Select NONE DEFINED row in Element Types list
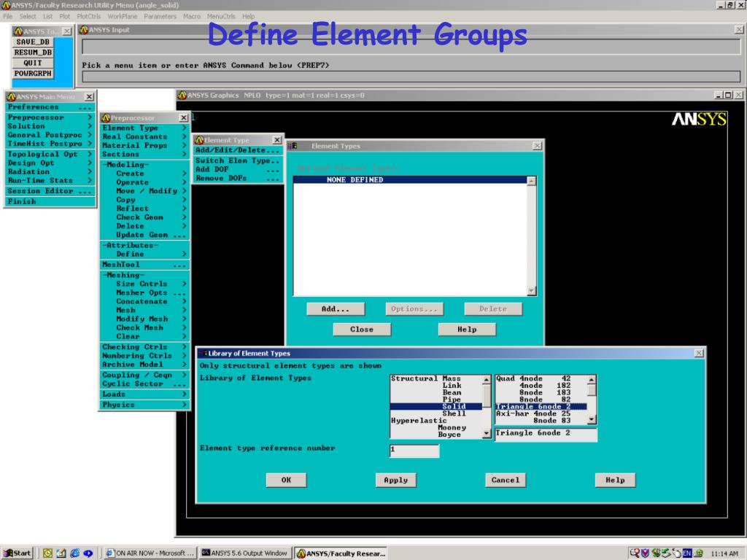The width and height of the screenshot is (747, 560). click(410, 180)
